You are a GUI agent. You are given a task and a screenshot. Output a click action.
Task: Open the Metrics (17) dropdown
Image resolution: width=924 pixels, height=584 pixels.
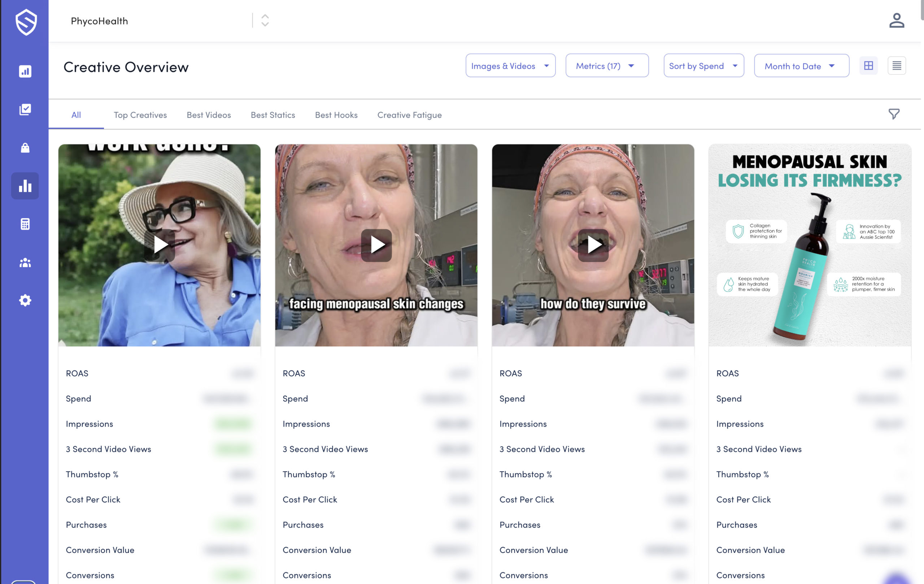pos(607,66)
